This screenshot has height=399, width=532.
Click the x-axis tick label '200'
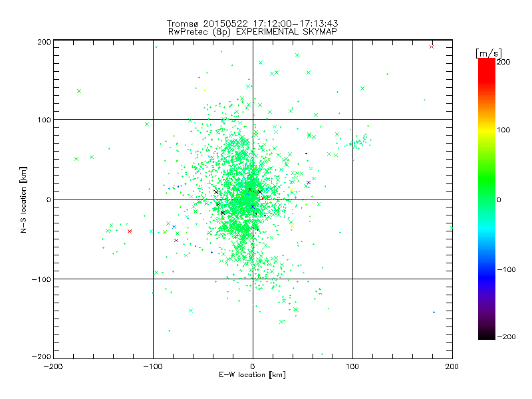point(452,366)
